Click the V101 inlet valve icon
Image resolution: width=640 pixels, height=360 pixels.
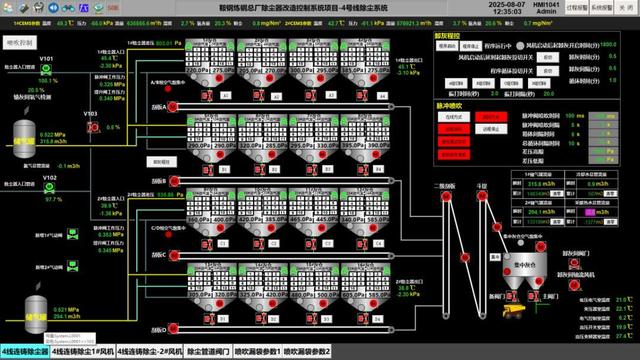click(x=46, y=69)
